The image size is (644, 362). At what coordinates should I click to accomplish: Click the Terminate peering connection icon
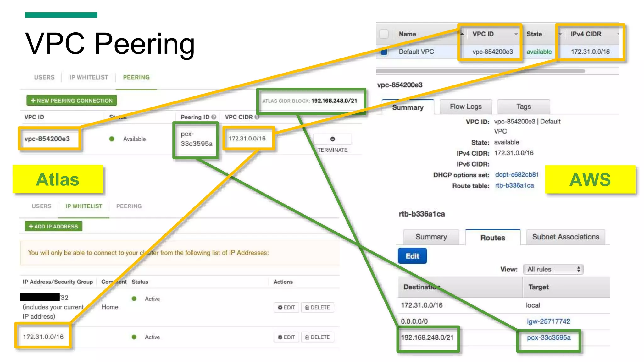(x=332, y=139)
